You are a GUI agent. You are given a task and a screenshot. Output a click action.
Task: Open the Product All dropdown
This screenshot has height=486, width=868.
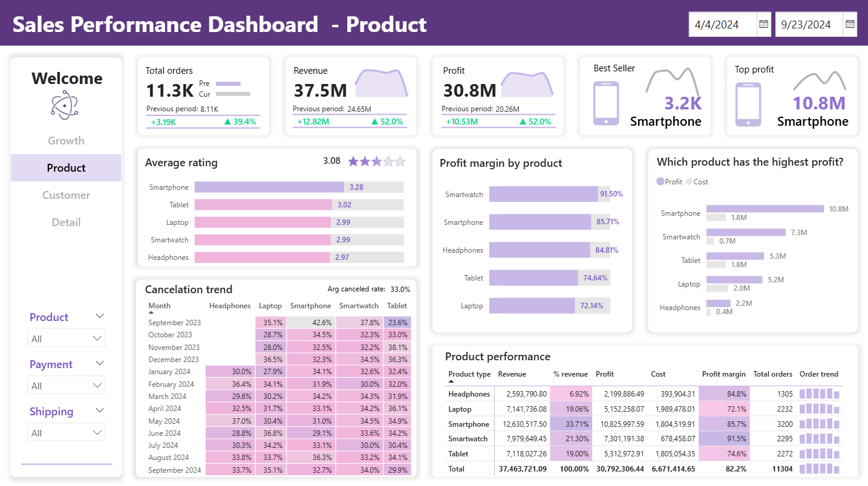tap(67, 339)
